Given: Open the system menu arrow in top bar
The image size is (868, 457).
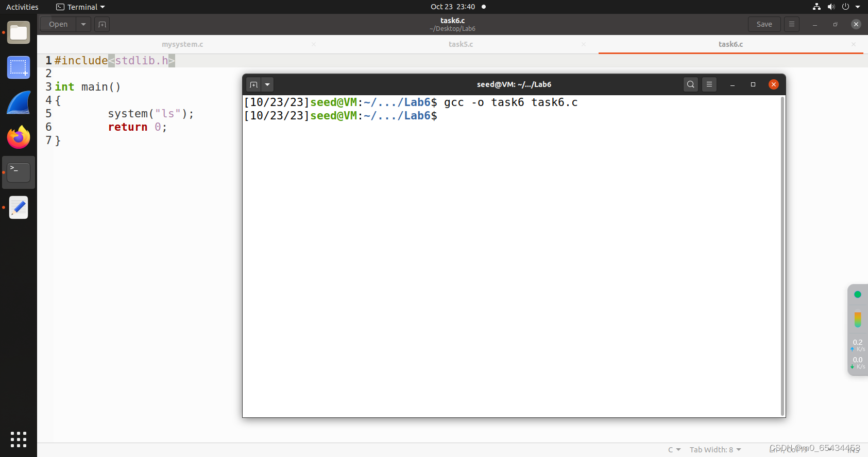Looking at the screenshot, I should 858,7.
